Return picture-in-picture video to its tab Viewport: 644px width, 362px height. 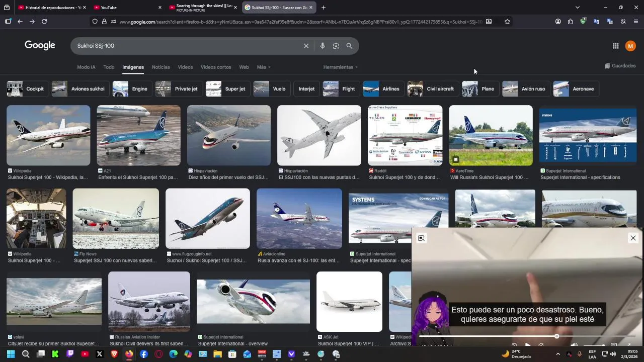[422, 238]
